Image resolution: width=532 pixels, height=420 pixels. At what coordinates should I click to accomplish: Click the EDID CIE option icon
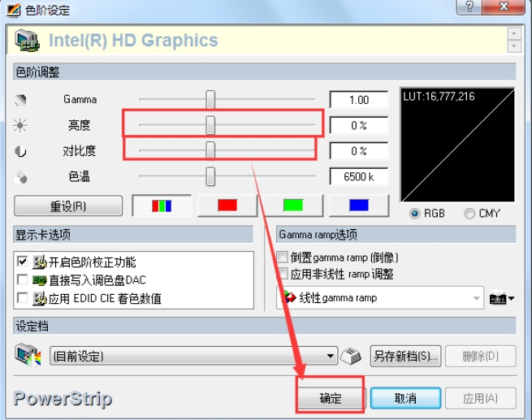pyautogui.click(x=40, y=298)
